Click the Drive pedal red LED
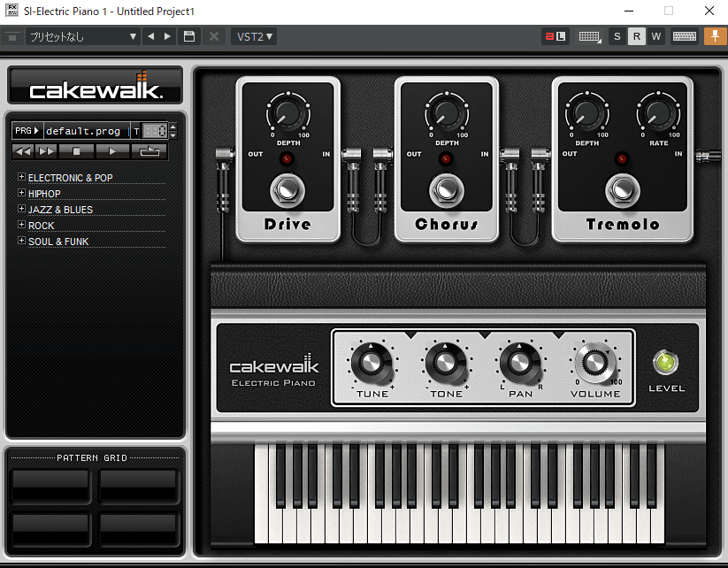 click(287, 159)
